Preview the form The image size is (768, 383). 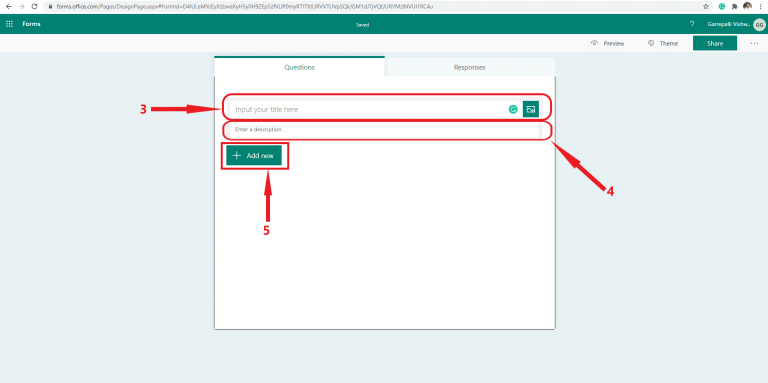coord(607,44)
